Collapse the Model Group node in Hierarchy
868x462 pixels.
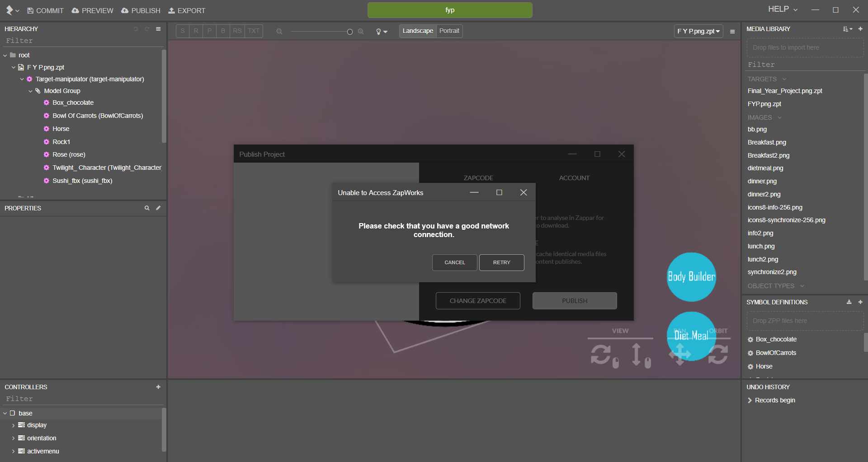(x=31, y=91)
